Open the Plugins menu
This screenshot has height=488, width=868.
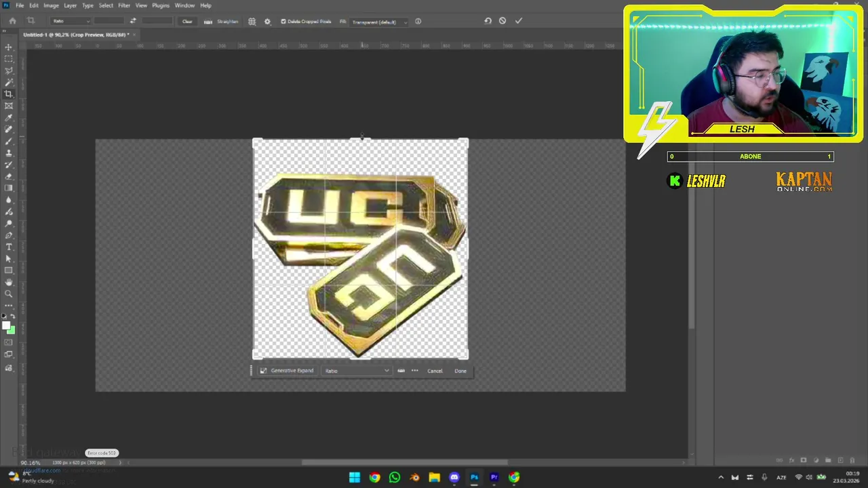[x=161, y=5]
